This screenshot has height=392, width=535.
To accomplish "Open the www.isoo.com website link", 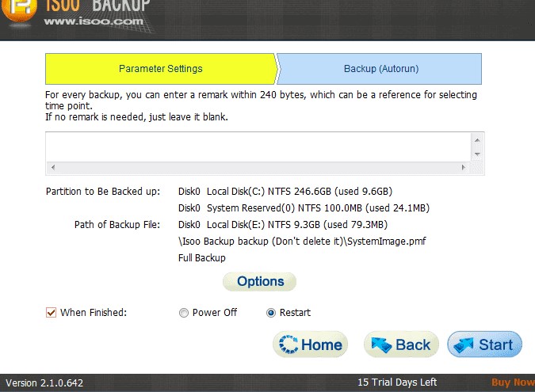I will tap(94, 21).
